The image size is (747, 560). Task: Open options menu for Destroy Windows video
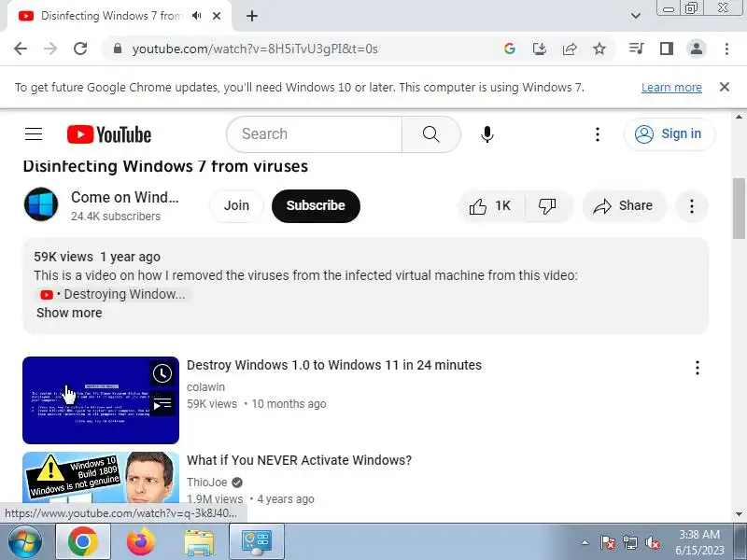697,368
